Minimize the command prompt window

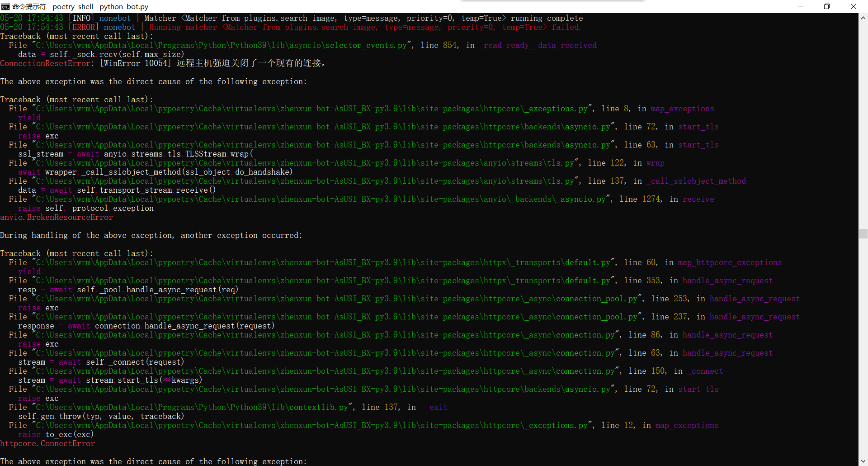point(801,6)
